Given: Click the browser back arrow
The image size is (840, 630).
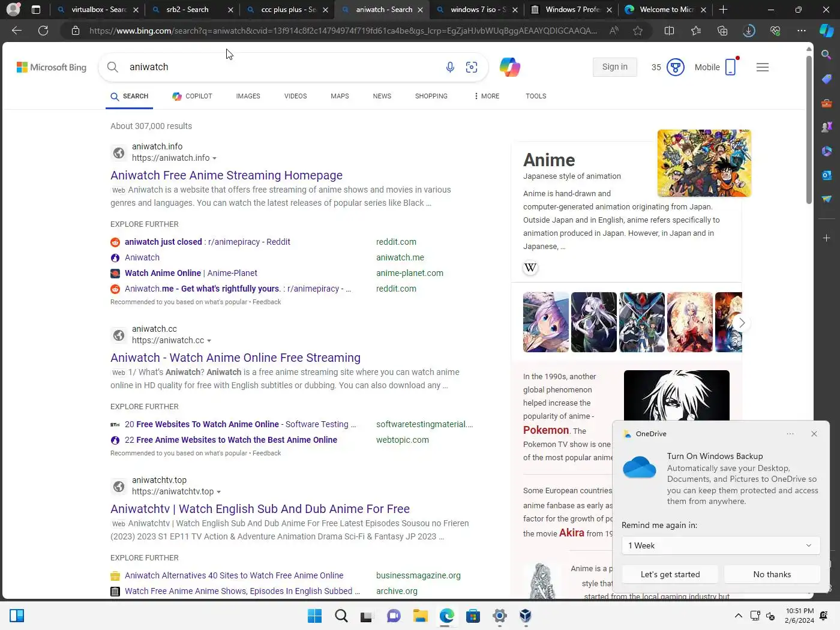Looking at the screenshot, I should 17,31.
